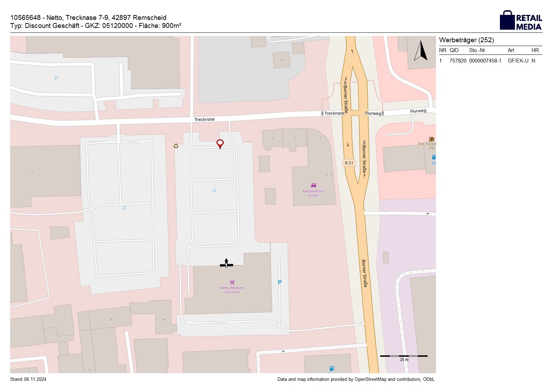This screenshot has width=554, height=392.
Task: Click the dark blue P beside Netto building
Action: coord(279,282)
